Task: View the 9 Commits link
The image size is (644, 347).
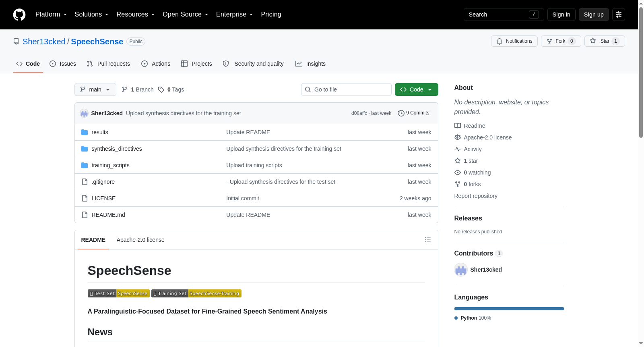Action: coord(413,113)
